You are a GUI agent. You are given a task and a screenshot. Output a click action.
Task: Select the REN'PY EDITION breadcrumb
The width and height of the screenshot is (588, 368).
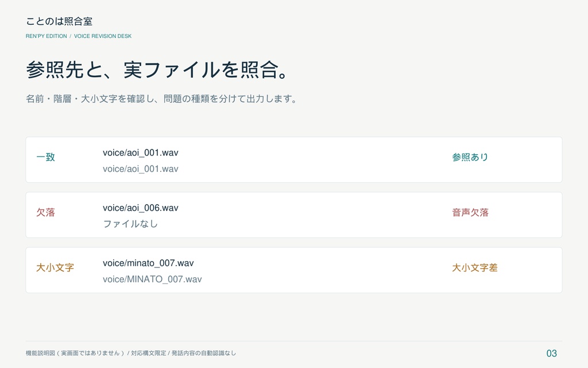(46, 36)
